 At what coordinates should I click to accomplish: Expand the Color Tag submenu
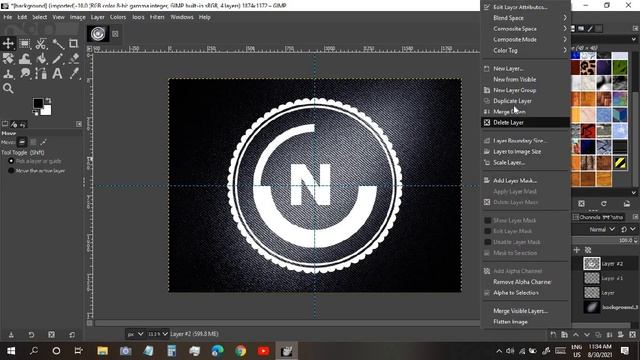click(x=525, y=50)
